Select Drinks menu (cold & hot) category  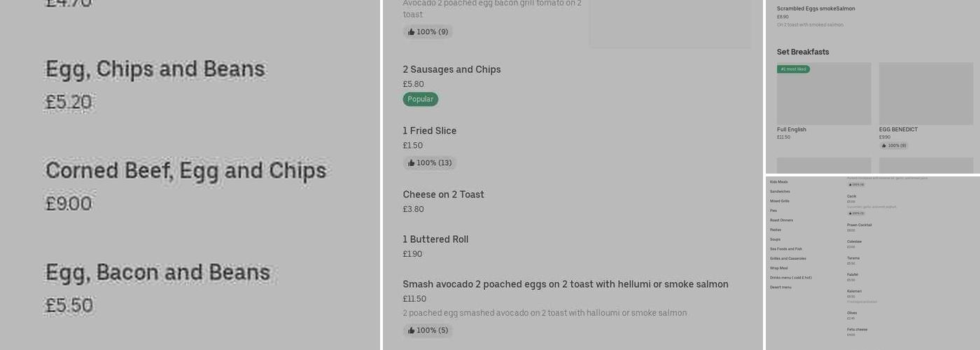point(790,278)
